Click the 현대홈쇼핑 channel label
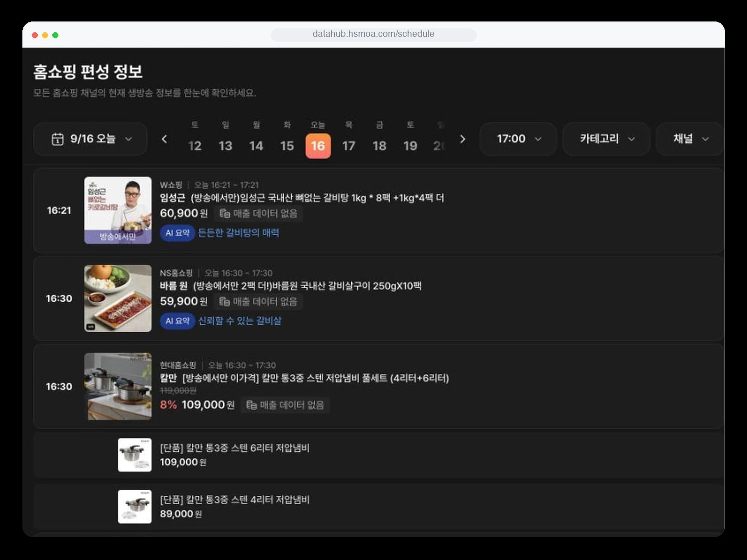Screen dimensions: 747x560 coord(178,365)
